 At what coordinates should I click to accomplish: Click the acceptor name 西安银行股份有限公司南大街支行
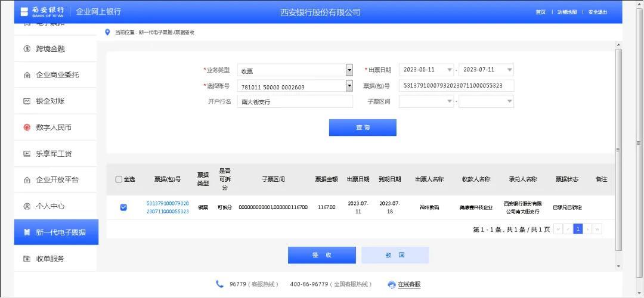pyautogui.click(x=522, y=207)
